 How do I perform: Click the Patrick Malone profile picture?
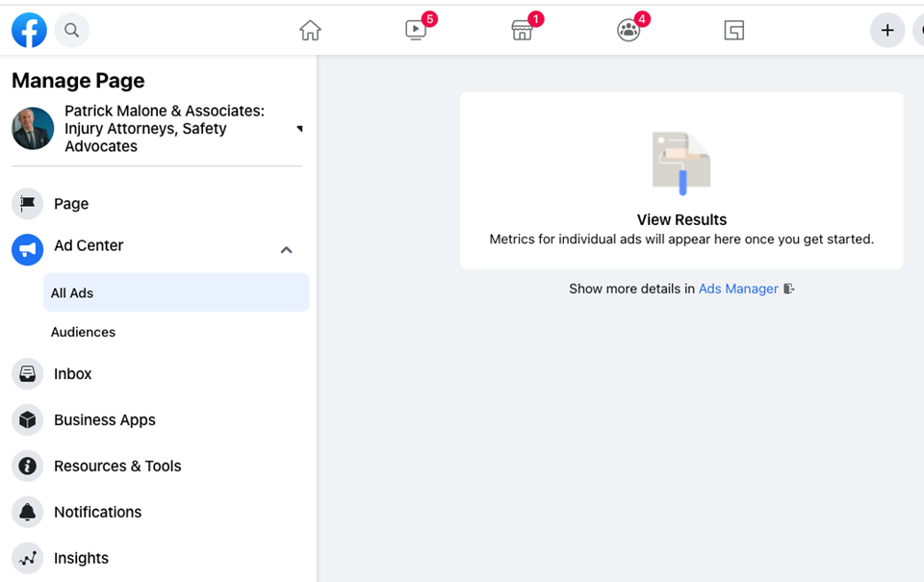[x=33, y=128]
